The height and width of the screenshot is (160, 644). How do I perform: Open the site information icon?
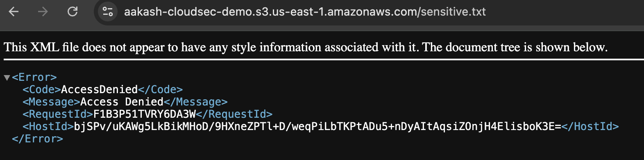click(108, 11)
